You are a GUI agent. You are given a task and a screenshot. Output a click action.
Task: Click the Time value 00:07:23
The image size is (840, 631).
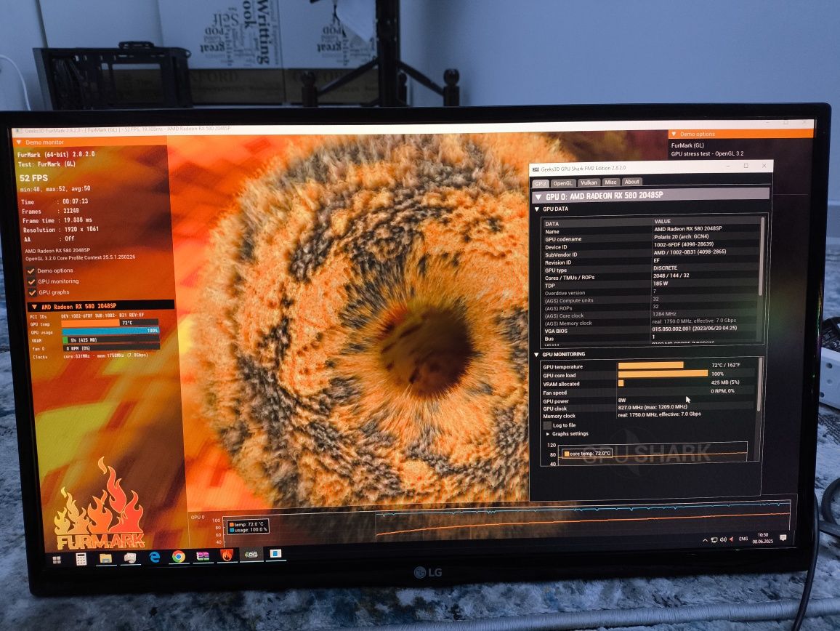[x=75, y=201]
